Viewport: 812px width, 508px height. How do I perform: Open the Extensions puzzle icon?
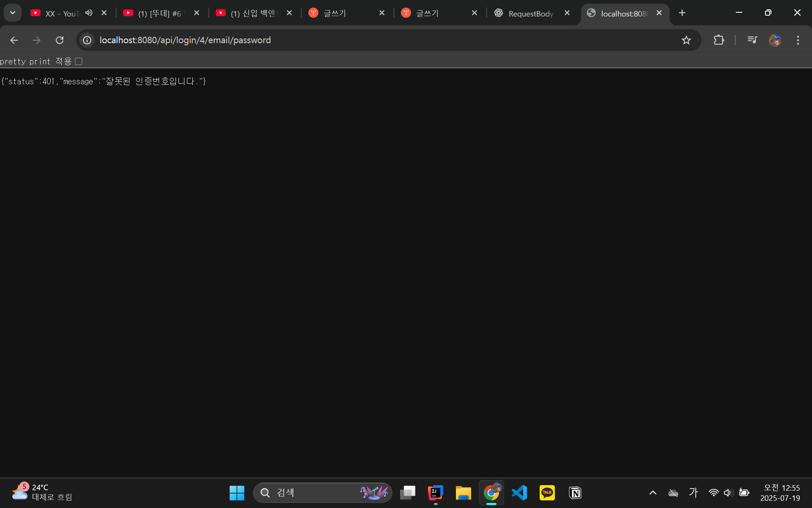[x=719, y=40]
